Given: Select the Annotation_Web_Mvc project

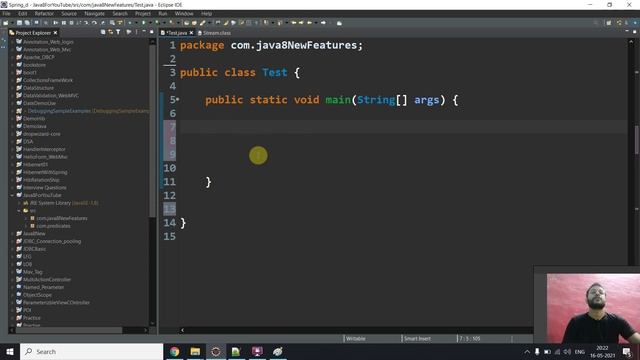Looking at the screenshot, I should [x=47, y=49].
